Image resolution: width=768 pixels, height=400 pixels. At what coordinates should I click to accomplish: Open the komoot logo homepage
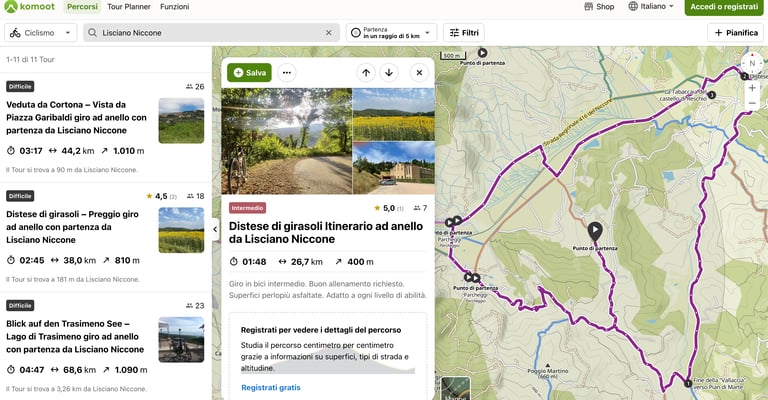tap(29, 7)
